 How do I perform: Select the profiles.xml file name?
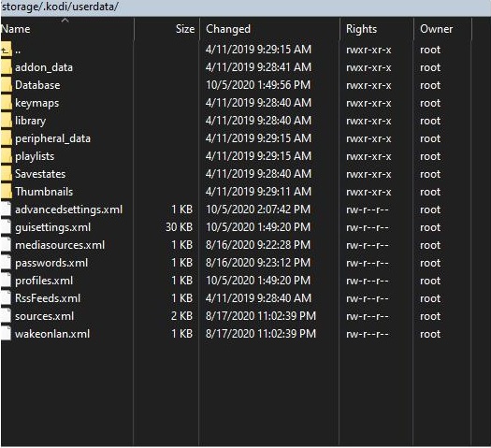[44, 281]
